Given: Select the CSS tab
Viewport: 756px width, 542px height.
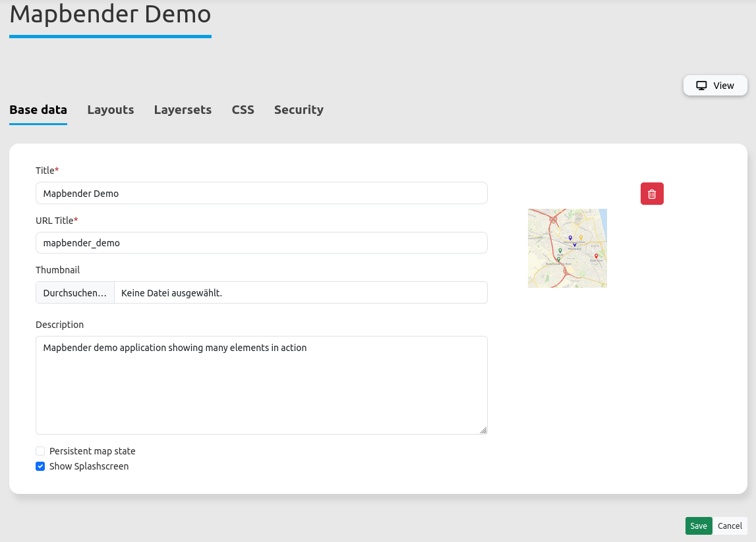Looking at the screenshot, I should point(243,110).
